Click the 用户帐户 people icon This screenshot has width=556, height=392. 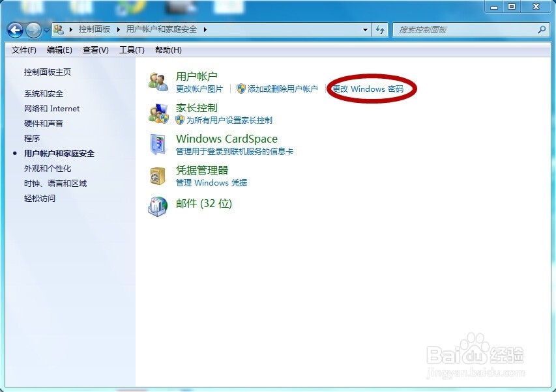[158, 82]
